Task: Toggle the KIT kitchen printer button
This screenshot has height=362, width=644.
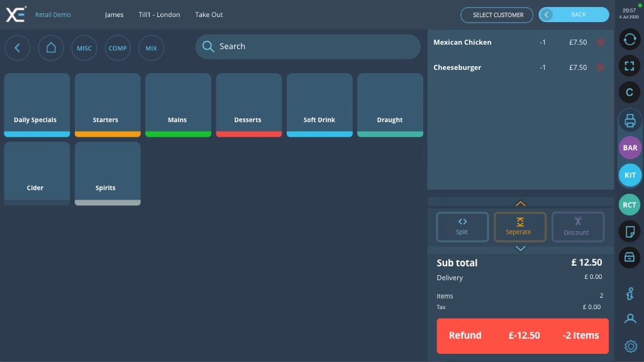Action: (630, 175)
